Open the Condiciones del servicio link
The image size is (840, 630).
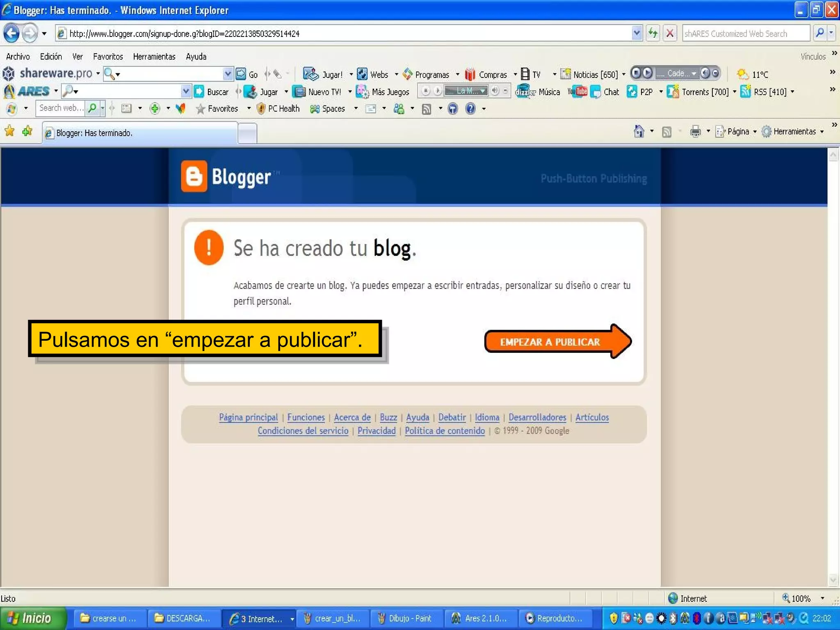coord(303,431)
